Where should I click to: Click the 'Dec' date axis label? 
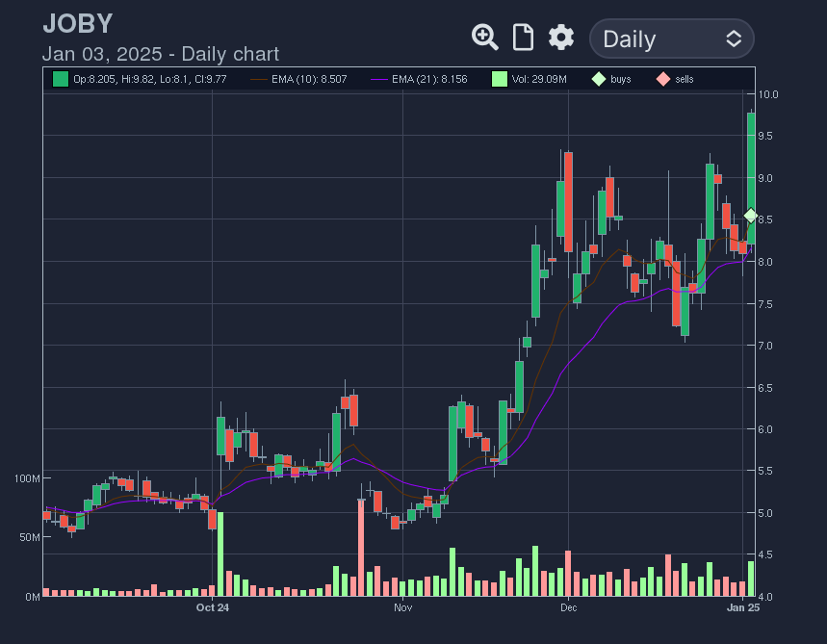click(x=569, y=607)
